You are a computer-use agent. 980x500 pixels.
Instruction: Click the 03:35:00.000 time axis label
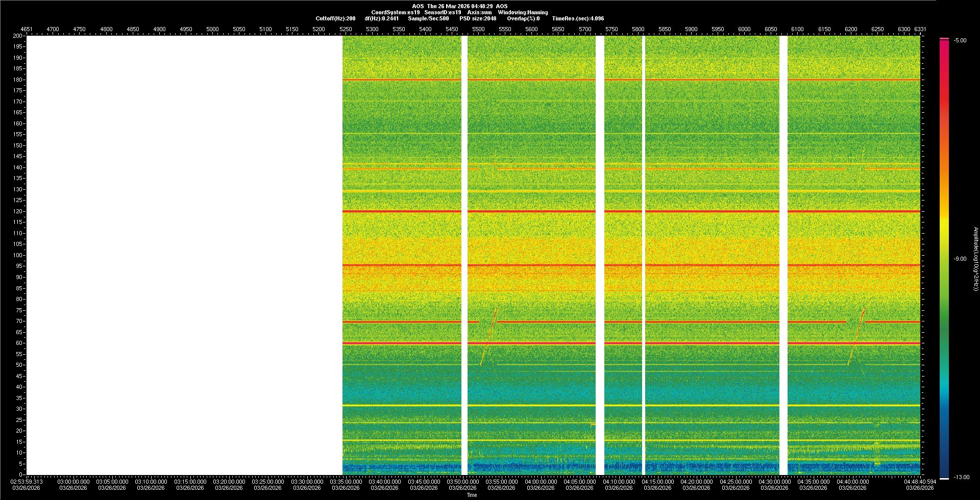(x=346, y=481)
